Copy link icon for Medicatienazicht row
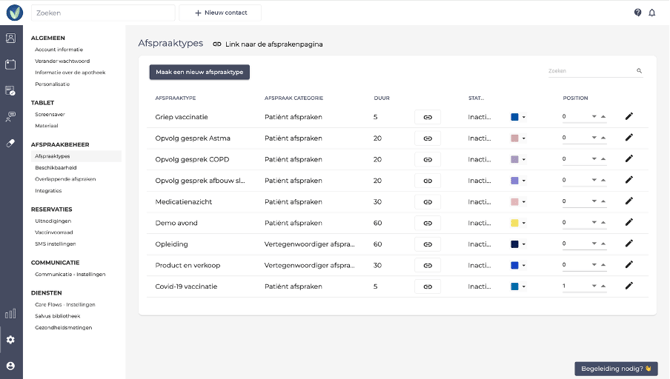670x379 pixels. pyautogui.click(x=428, y=202)
